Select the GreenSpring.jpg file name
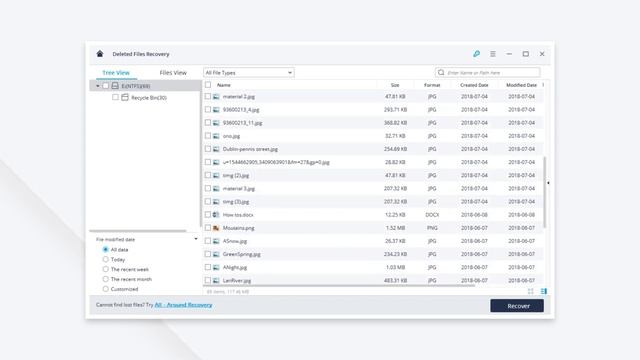Image resolution: width=640 pixels, height=360 pixels. [242, 254]
